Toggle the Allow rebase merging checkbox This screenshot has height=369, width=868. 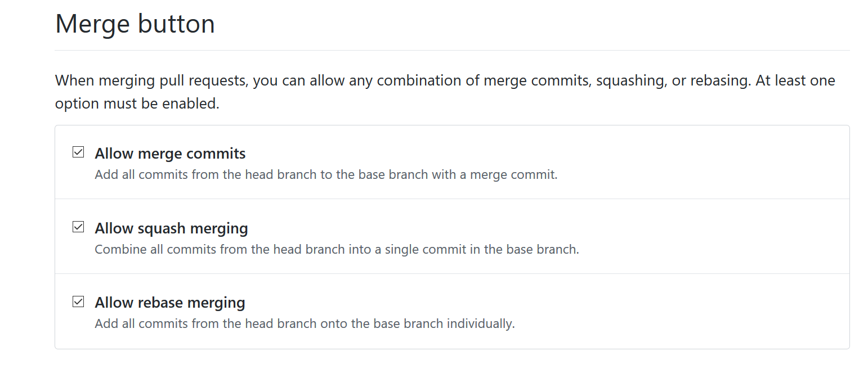tap(78, 301)
